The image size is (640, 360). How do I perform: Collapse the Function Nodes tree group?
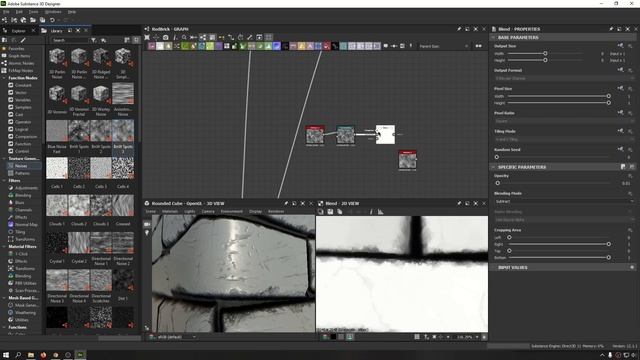(4, 78)
